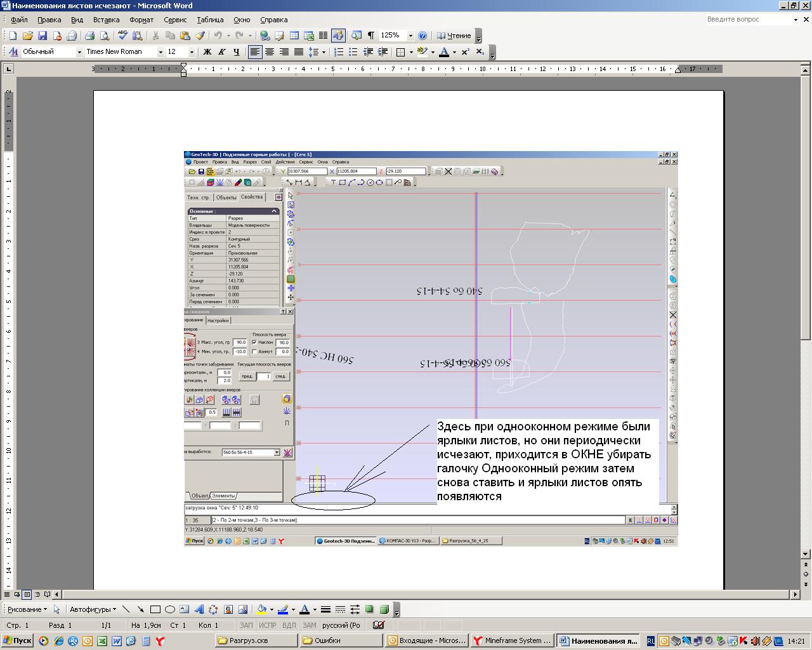Activate the Format Painter brush
The image size is (812, 650).
point(200,36)
